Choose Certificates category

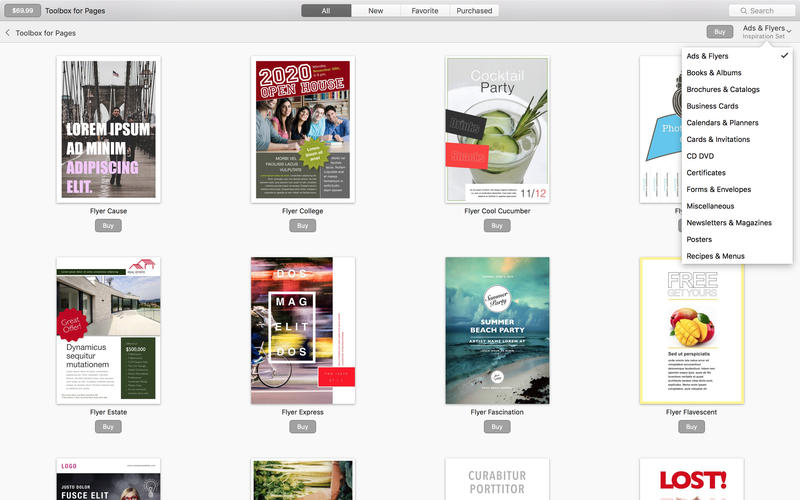point(737,173)
